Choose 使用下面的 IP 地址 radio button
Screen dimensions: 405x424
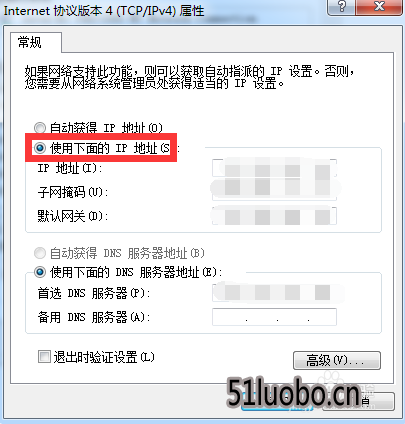coord(40,147)
